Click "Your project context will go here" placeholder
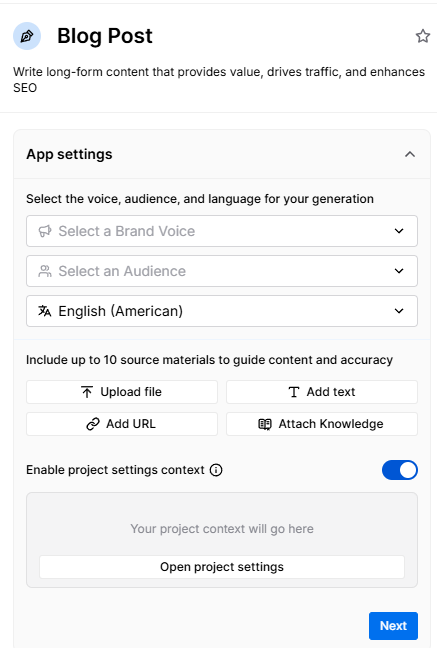Screen dimensions: 437x648 [222, 529]
